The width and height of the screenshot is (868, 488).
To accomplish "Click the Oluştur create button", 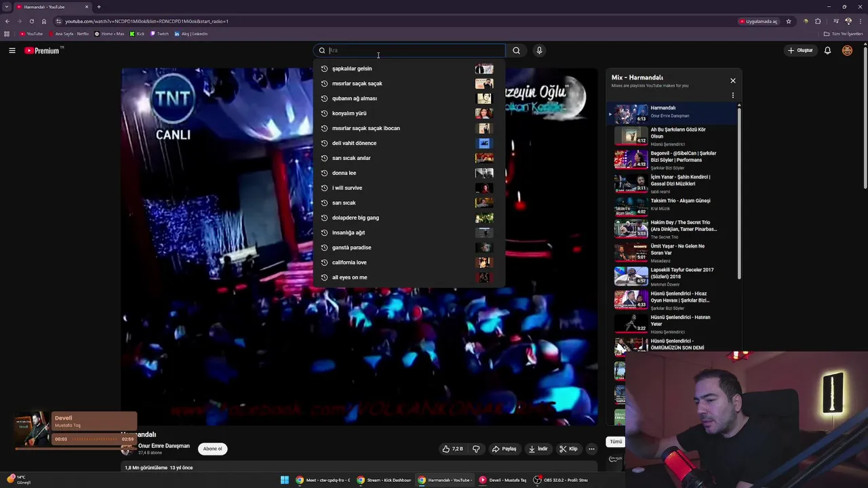I will [x=800, y=50].
